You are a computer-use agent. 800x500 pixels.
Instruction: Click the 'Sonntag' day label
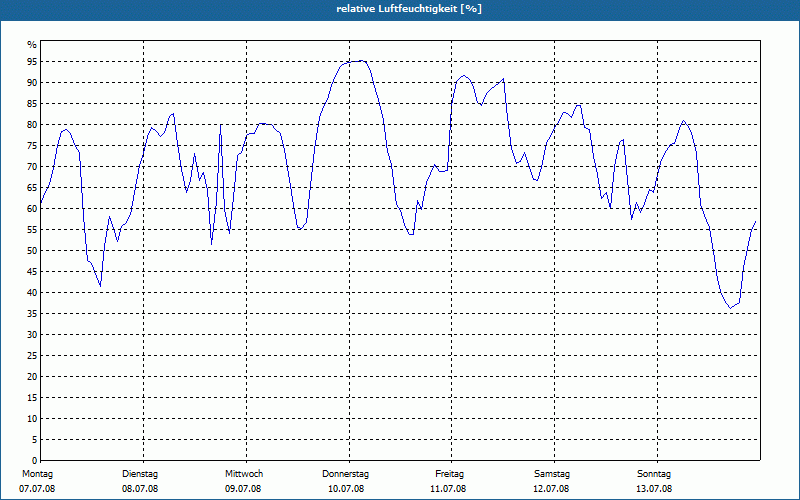click(654, 474)
